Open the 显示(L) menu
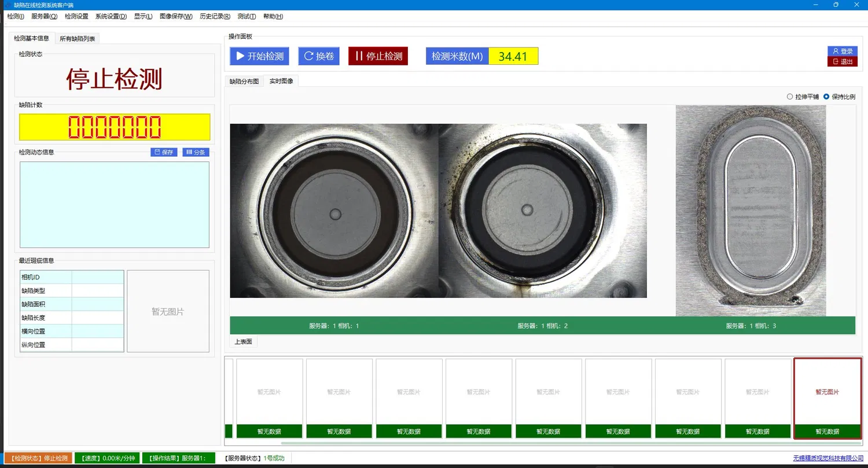This screenshot has width=868, height=468. click(143, 16)
